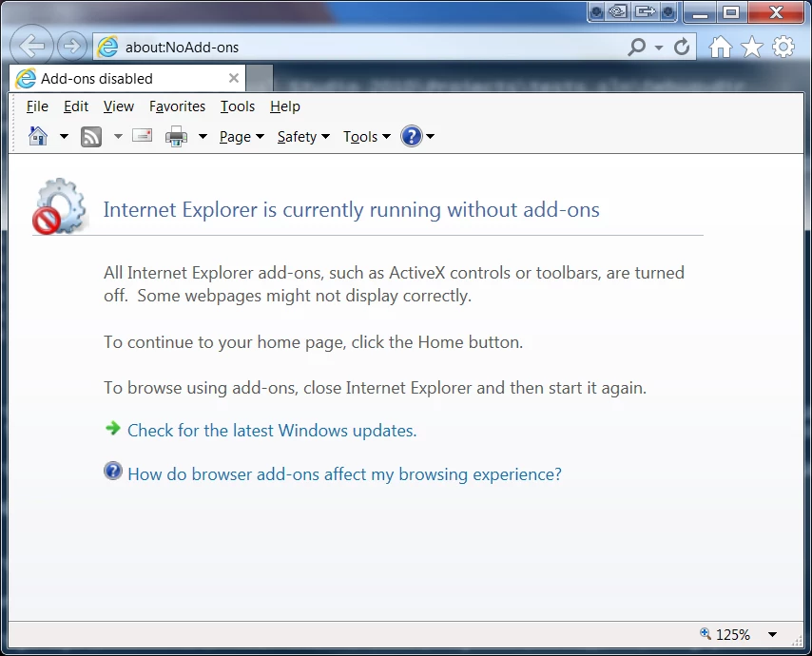Click the fourth title bar extension icon
812x656 pixels.
[668, 12]
